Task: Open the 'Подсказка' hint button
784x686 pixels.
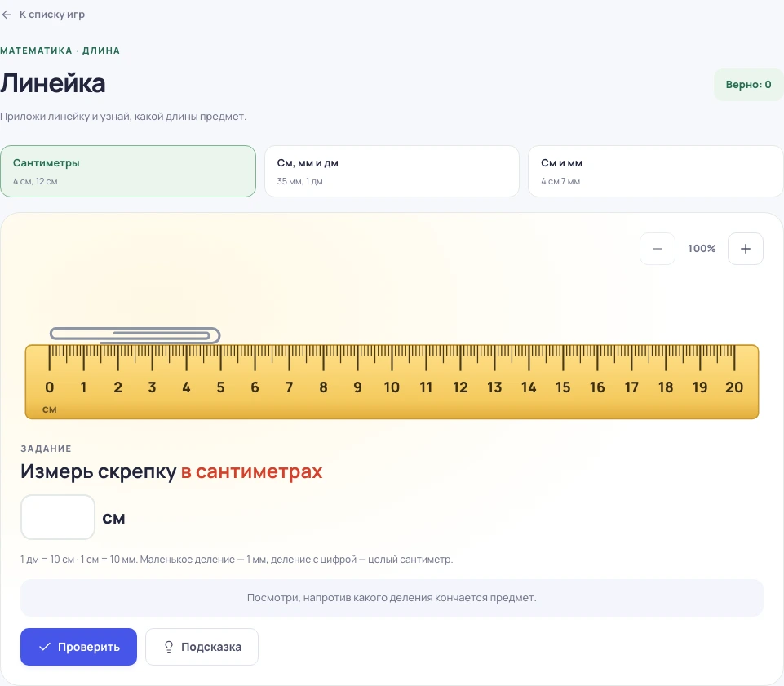Action: click(x=202, y=647)
